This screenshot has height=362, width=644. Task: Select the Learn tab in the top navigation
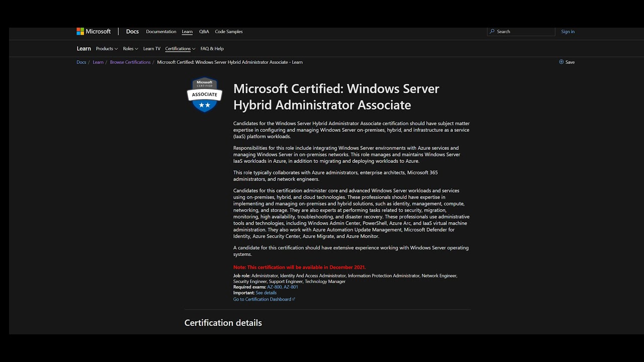187,32
